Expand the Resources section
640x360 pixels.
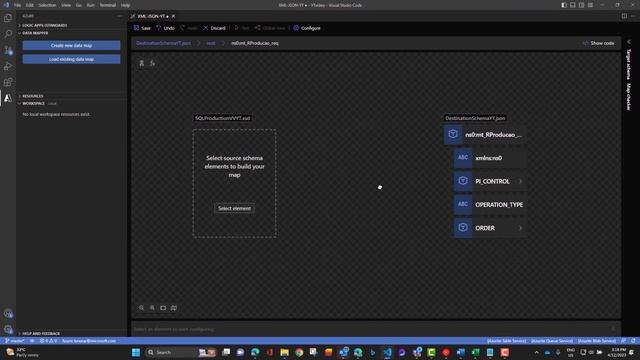click(32, 96)
